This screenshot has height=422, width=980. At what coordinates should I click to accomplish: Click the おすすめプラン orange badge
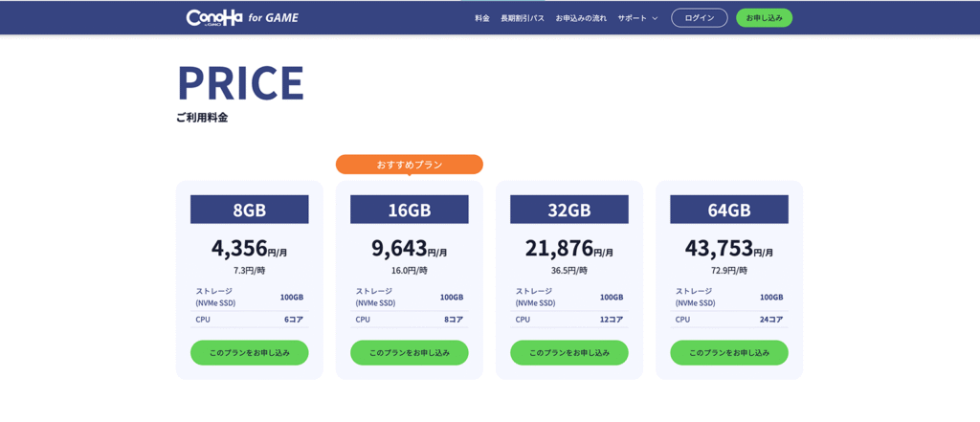point(409,165)
